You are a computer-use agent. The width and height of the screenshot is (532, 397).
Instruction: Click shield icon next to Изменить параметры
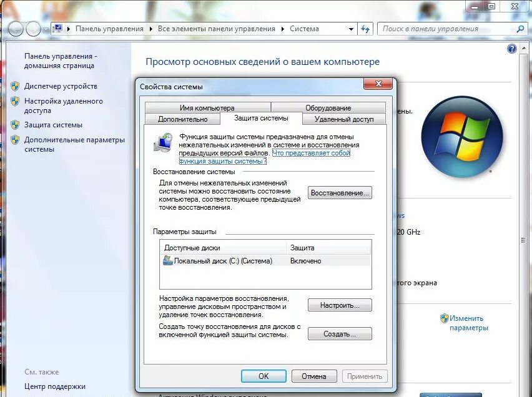click(x=444, y=318)
